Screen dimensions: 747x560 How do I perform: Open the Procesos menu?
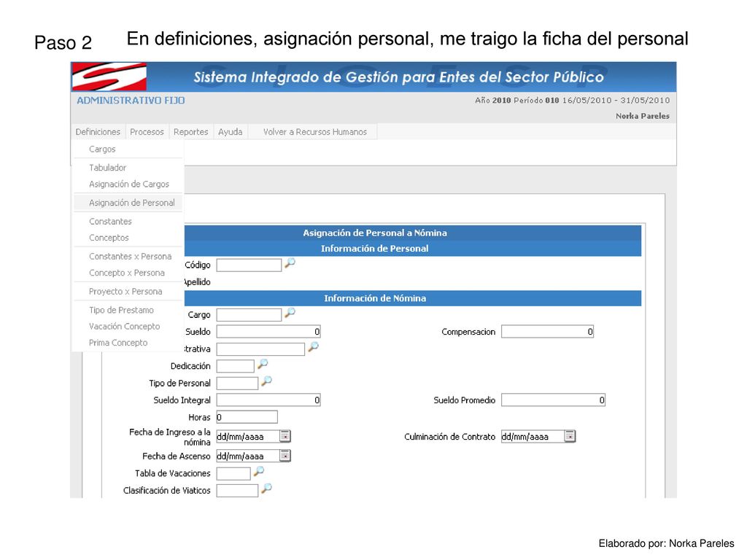click(147, 132)
